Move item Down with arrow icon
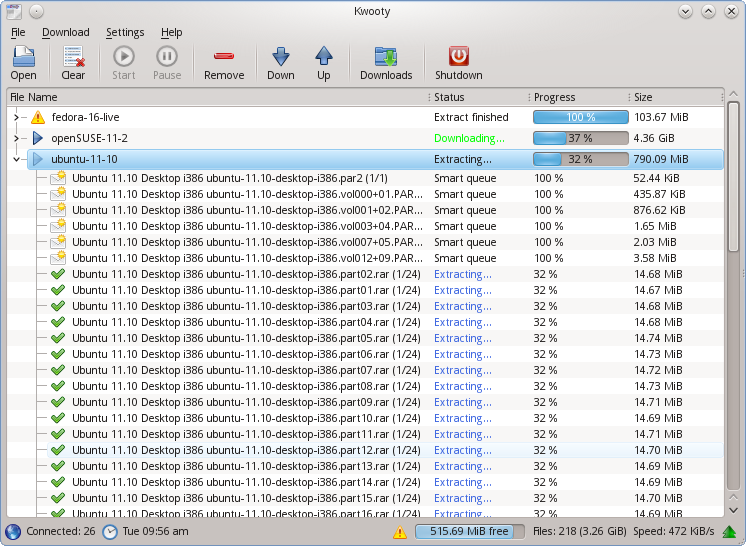This screenshot has width=746, height=546. (281, 57)
